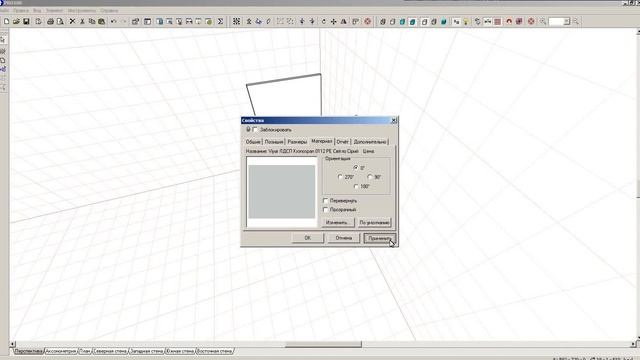Switch to the Размеры tab
Image resolution: width=640 pixels, height=360 pixels.
(297, 142)
